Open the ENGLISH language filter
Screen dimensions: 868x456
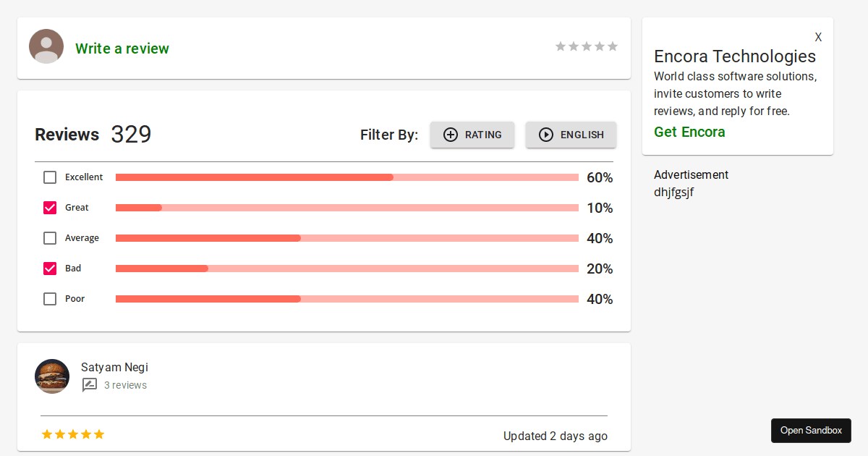point(571,135)
